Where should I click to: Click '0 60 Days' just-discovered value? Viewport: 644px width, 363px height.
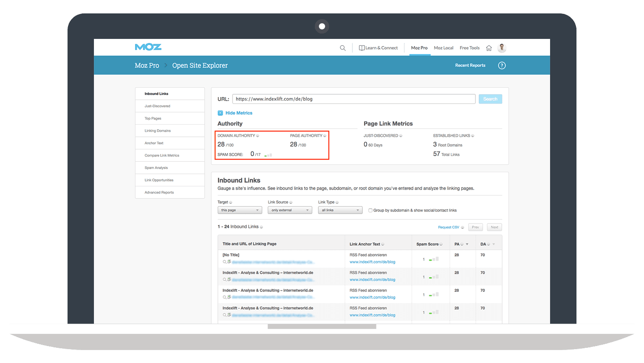[x=373, y=145]
